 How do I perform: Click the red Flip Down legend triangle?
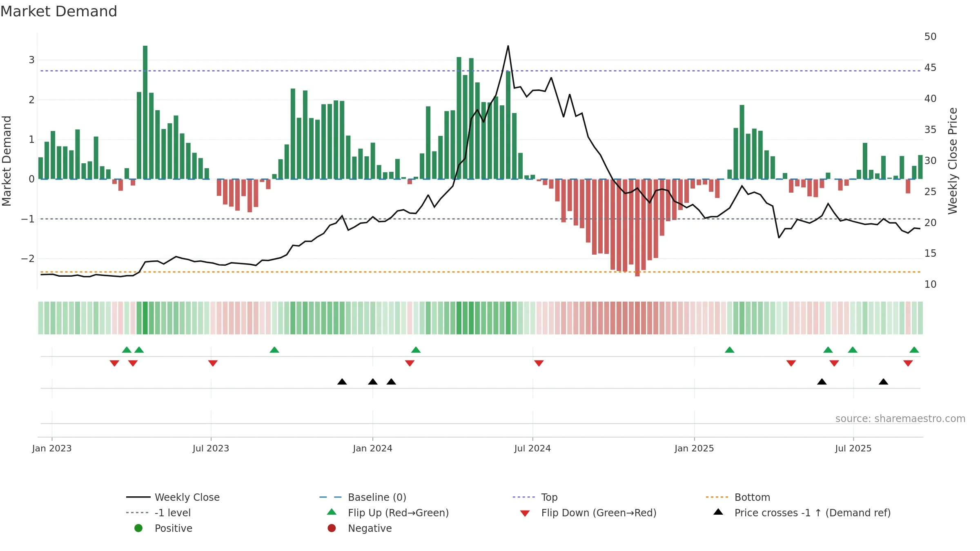pos(525,513)
